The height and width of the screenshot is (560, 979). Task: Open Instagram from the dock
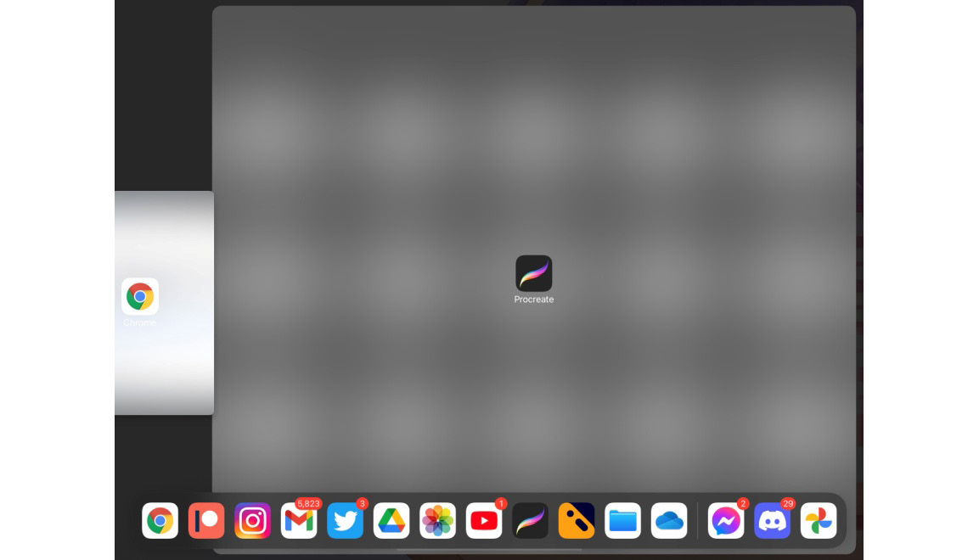[252, 520]
